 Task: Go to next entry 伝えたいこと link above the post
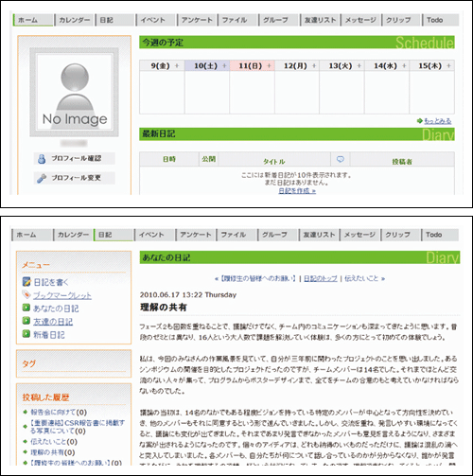tap(364, 278)
